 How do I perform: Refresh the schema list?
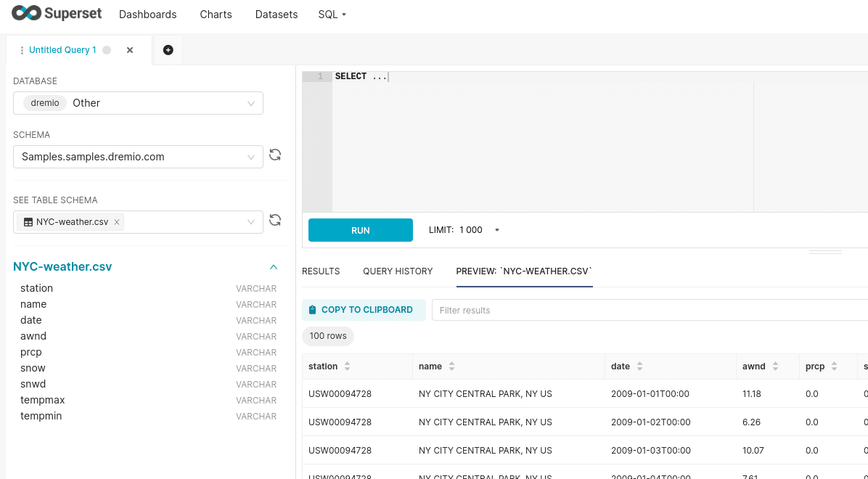point(275,155)
